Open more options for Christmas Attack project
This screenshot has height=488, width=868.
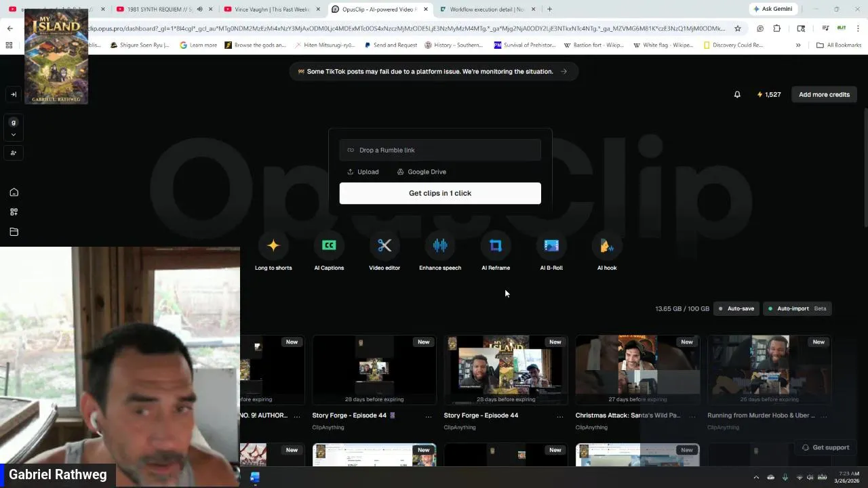692,416
